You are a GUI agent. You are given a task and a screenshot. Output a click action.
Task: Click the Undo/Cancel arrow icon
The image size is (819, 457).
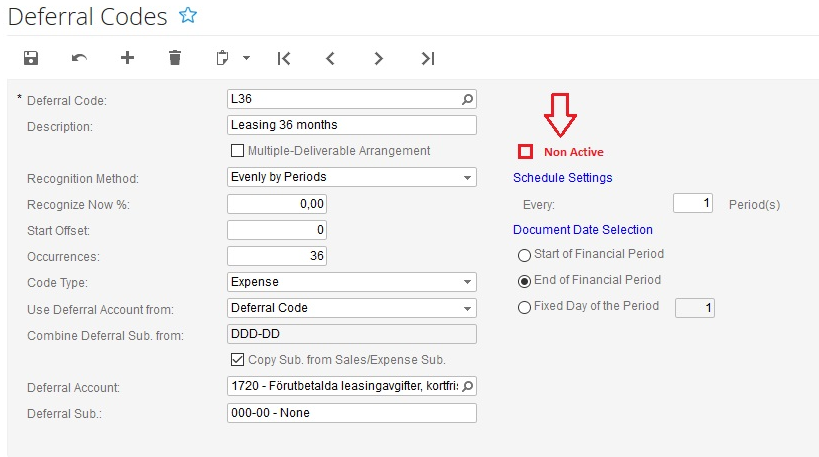pyautogui.click(x=80, y=58)
